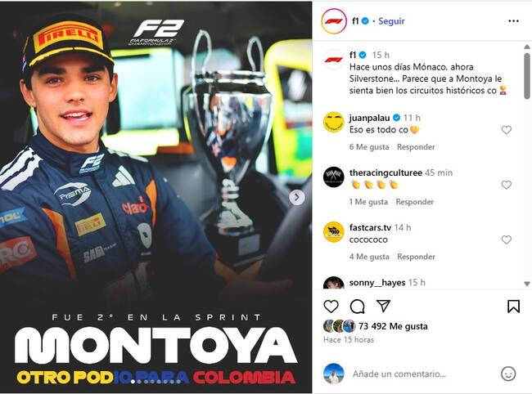Open the comment bubble icon

tap(357, 307)
